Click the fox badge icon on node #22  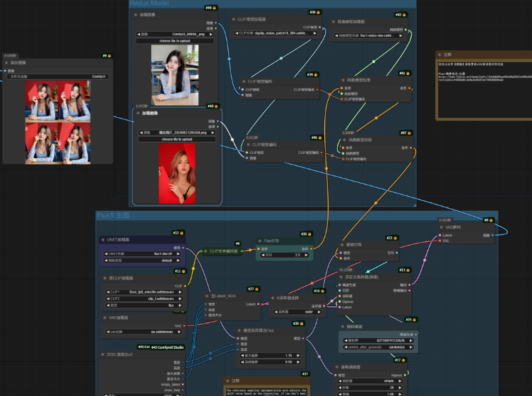[x=395, y=238]
